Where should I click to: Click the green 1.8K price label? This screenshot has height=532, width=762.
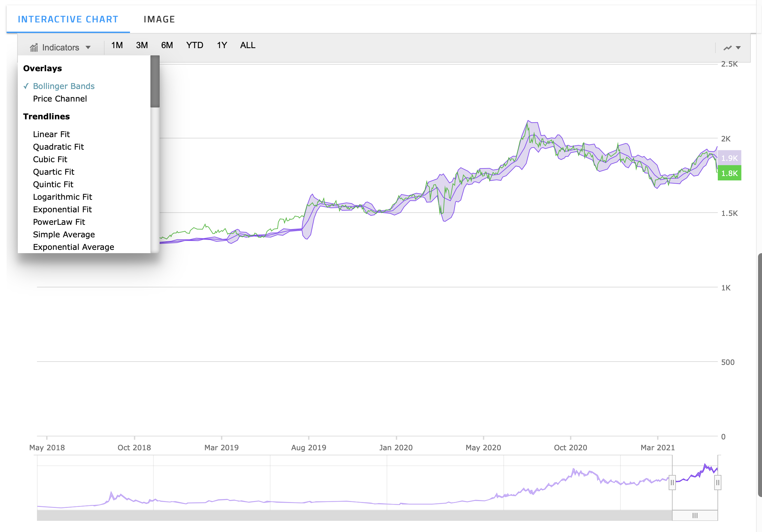point(729,173)
